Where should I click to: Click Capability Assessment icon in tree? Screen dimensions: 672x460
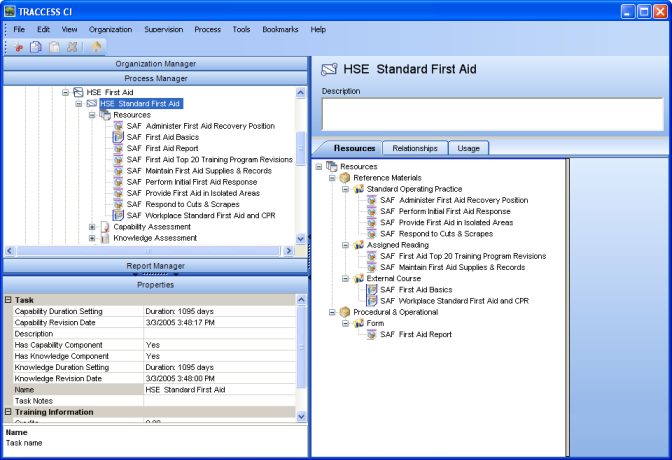(105, 227)
